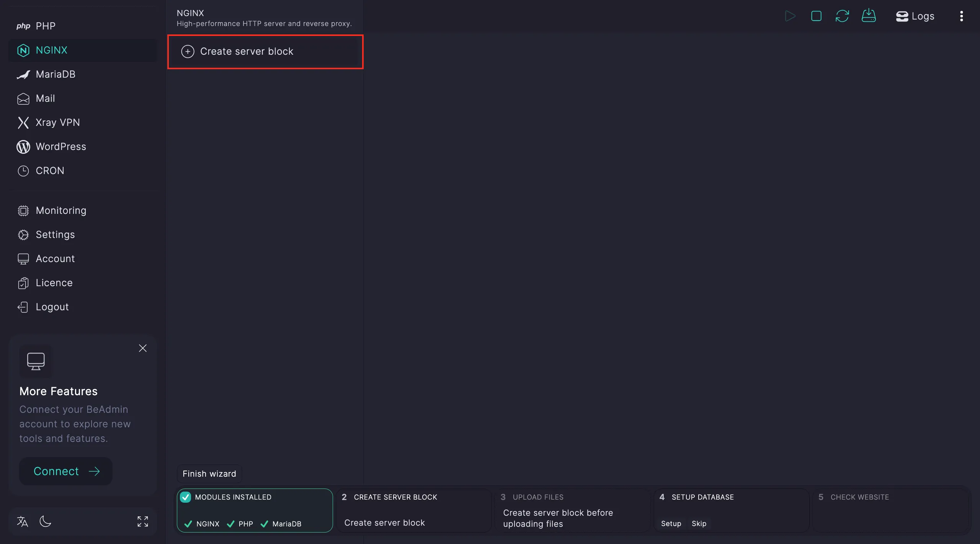
Task: Click Create server block wizard link
Action: (x=384, y=523)
